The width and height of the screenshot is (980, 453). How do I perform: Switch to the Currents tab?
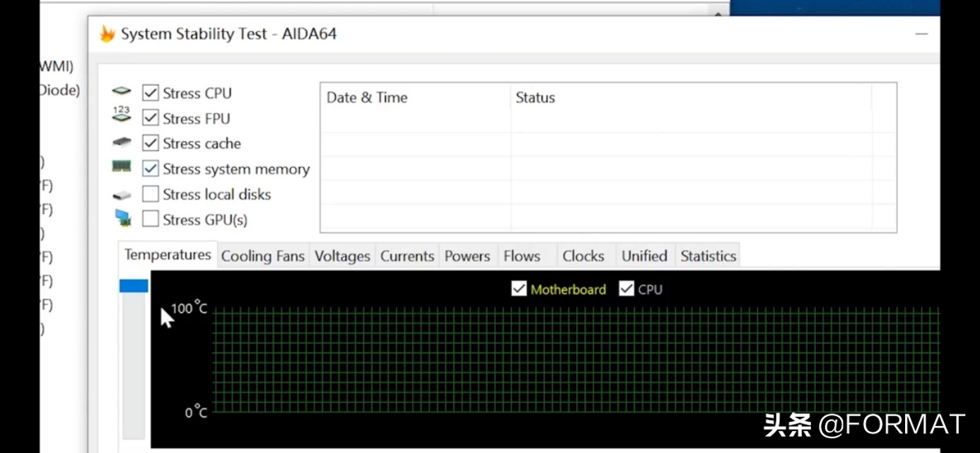tap(407, 256)
